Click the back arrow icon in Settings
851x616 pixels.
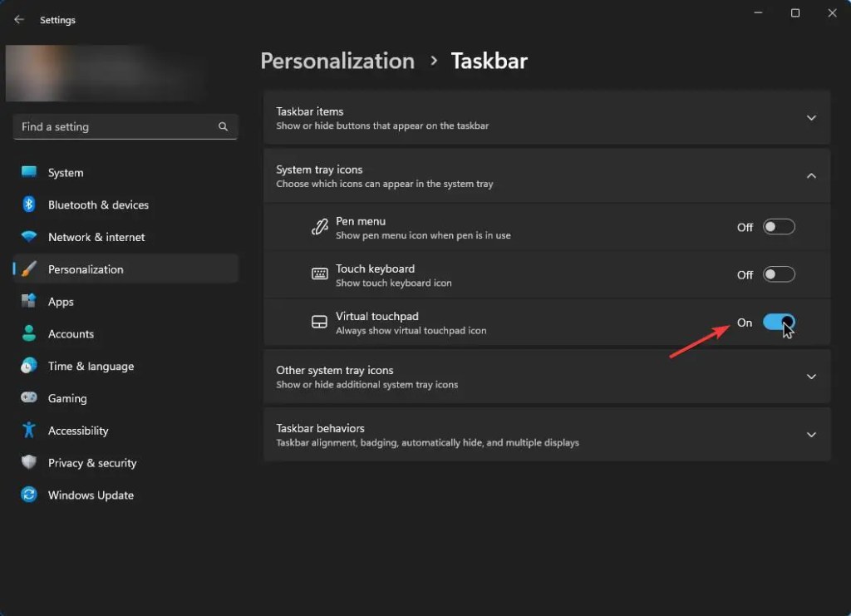click(19, 20)
